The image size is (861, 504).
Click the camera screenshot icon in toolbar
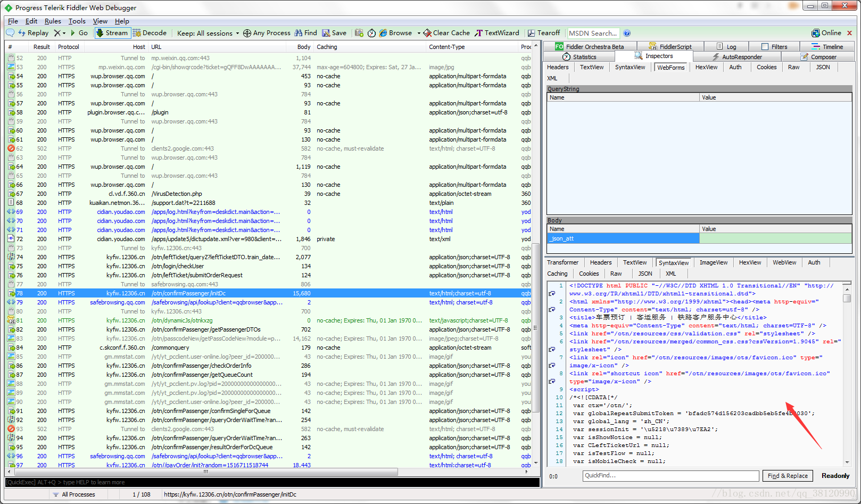[359, 33]
